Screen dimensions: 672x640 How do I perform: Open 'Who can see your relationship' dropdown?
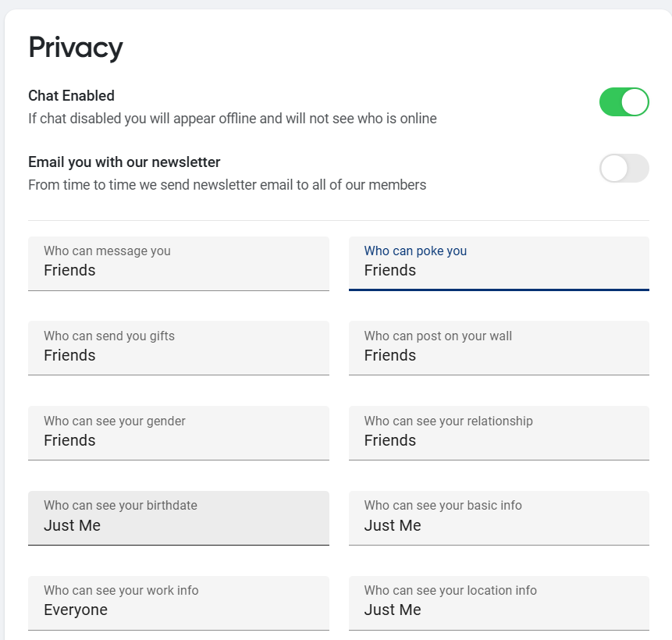[x=498, y=433]
